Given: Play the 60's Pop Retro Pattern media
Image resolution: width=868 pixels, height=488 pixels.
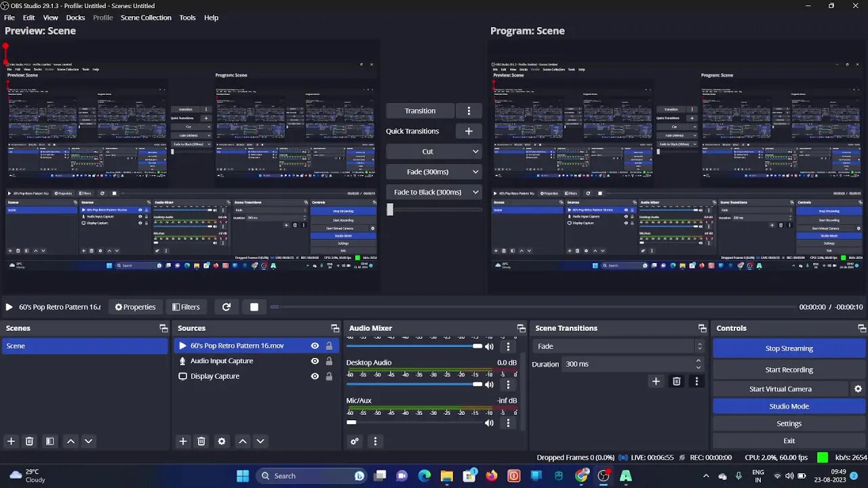Looking at the screenshot, I should [9, 307].
